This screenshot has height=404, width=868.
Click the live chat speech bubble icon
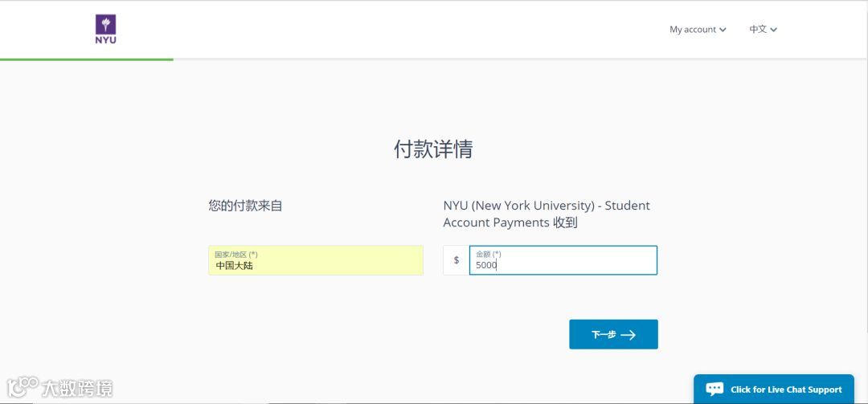pyautogui.click(x=714, y=389)
